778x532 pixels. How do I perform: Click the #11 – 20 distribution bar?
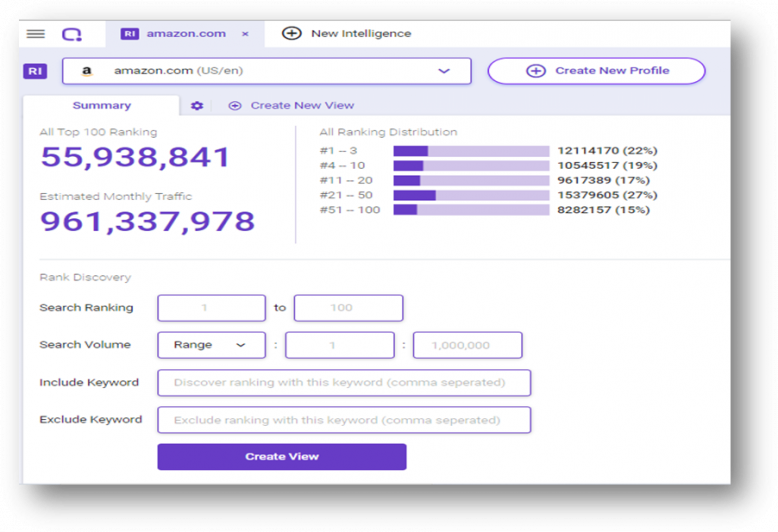(x=471, y=181)
